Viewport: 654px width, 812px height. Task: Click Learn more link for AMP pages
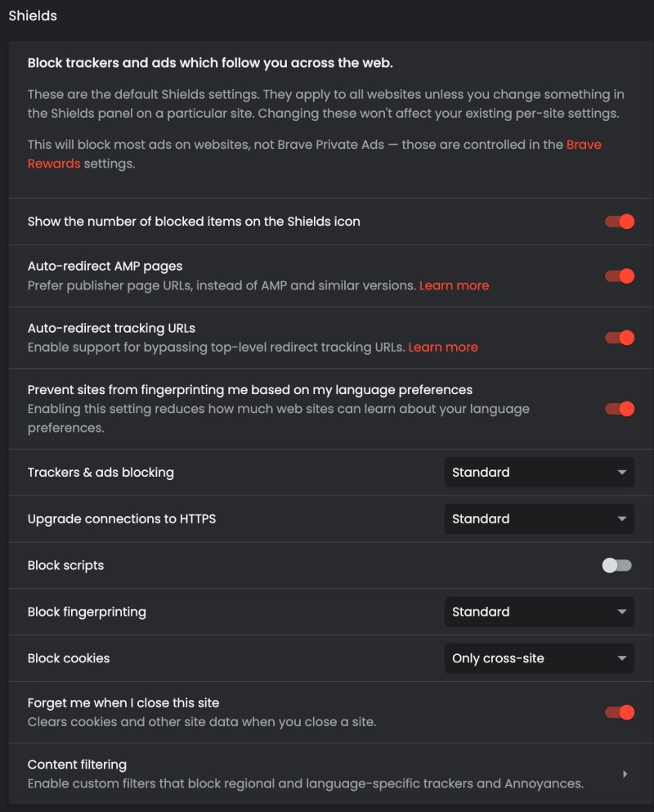click(454, 285)
